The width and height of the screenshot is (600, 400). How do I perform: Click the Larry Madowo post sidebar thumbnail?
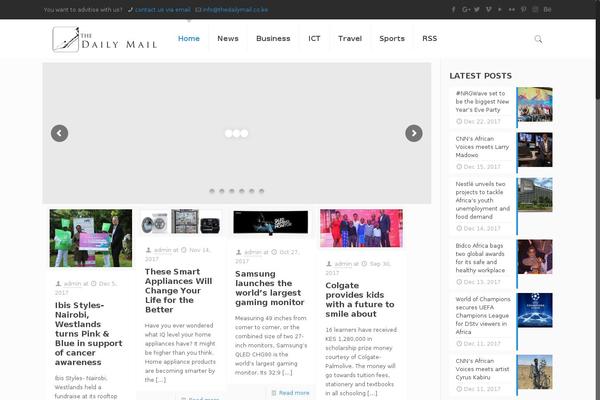(x=535, y=150)
